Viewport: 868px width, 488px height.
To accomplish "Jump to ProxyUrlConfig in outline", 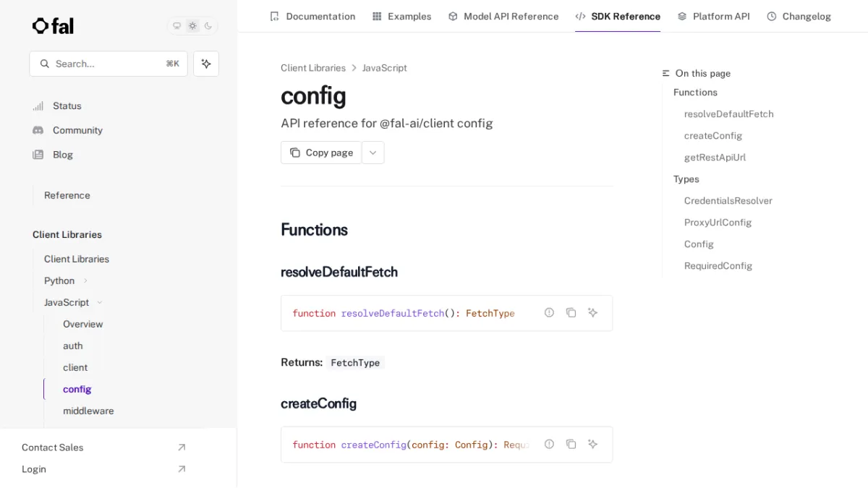I will 718,223.
